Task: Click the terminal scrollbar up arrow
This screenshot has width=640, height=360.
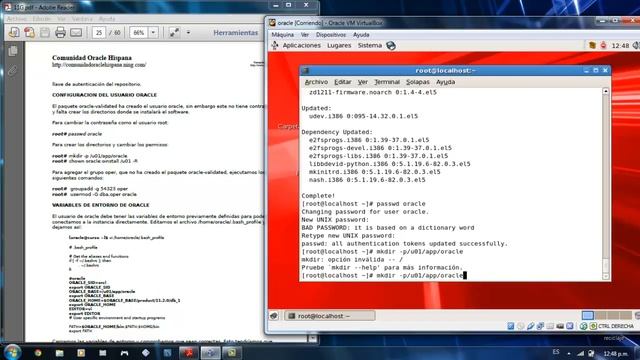Action: [606, 91]
